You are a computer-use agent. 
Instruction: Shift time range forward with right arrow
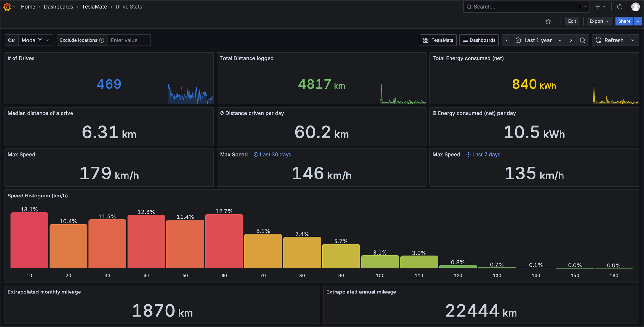(x=571, y=40)
